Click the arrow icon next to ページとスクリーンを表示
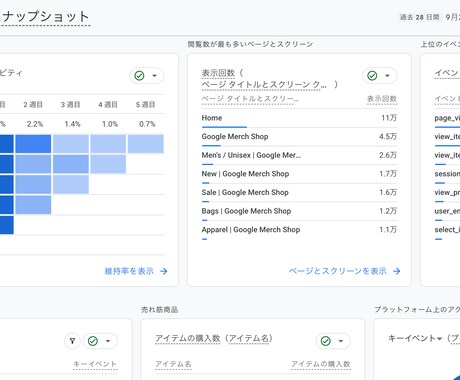The width and height of the screenshot is (460, 380). 396,271
